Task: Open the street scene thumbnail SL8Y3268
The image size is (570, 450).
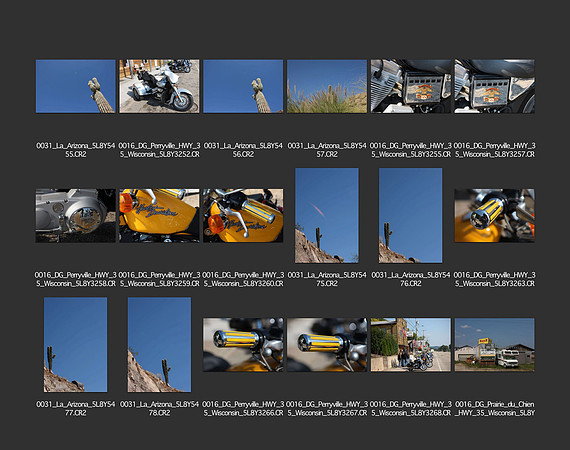Action: (x=411, y=345)
